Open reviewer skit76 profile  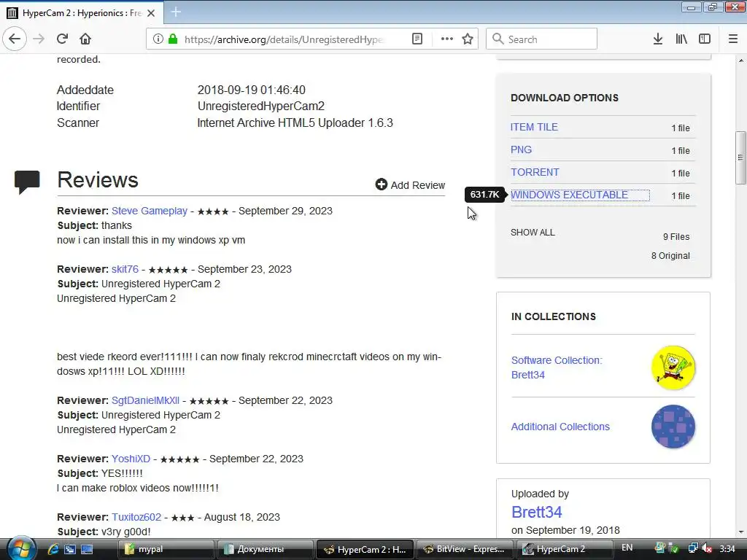[x=125, y=269]
